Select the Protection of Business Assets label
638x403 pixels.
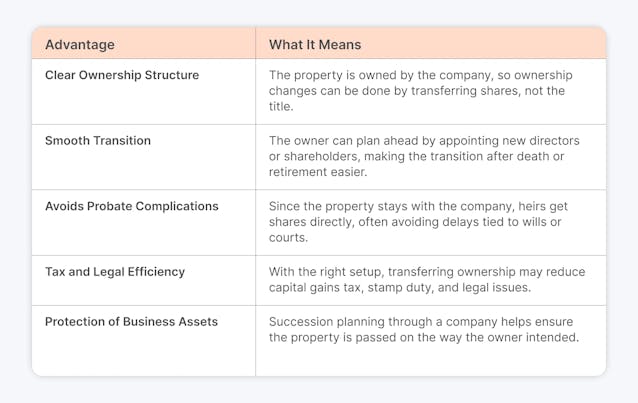(x=131, y=322)
